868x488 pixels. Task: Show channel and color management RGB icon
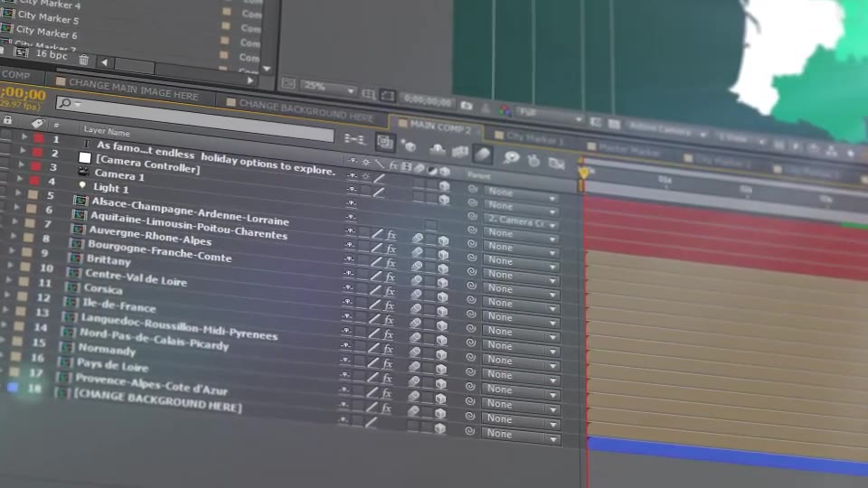[505, 110]
